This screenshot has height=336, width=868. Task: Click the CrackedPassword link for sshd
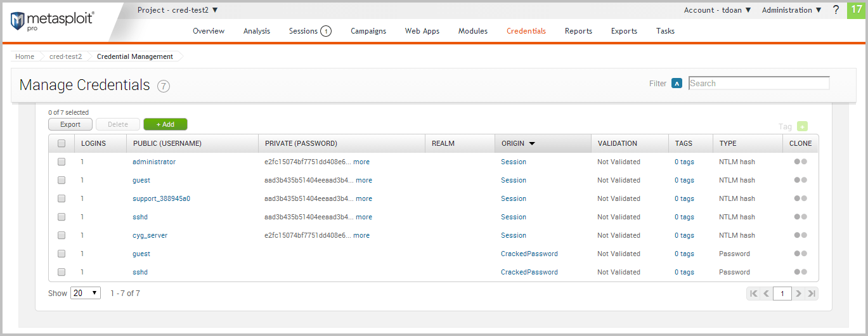coord(529,272)
